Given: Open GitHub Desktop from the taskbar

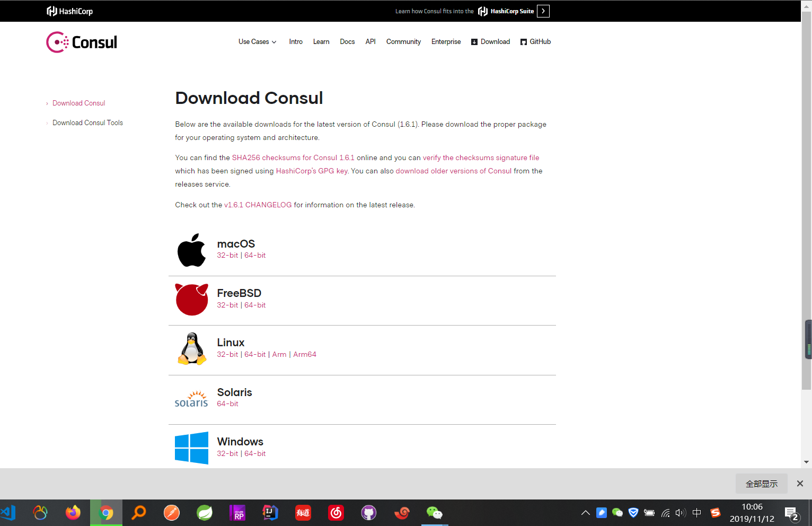Looking at the screenshot, I should click(369, 513).
